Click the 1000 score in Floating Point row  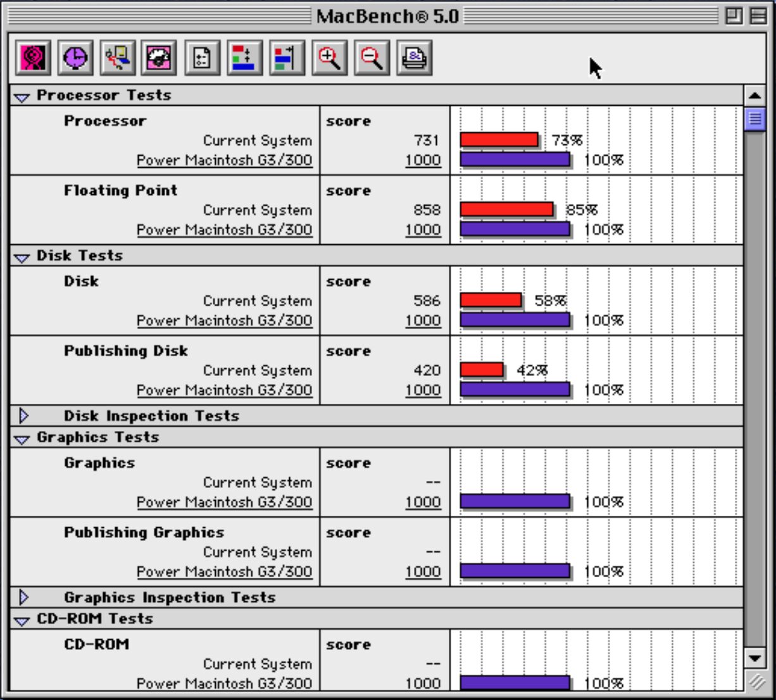pos(423,230)
